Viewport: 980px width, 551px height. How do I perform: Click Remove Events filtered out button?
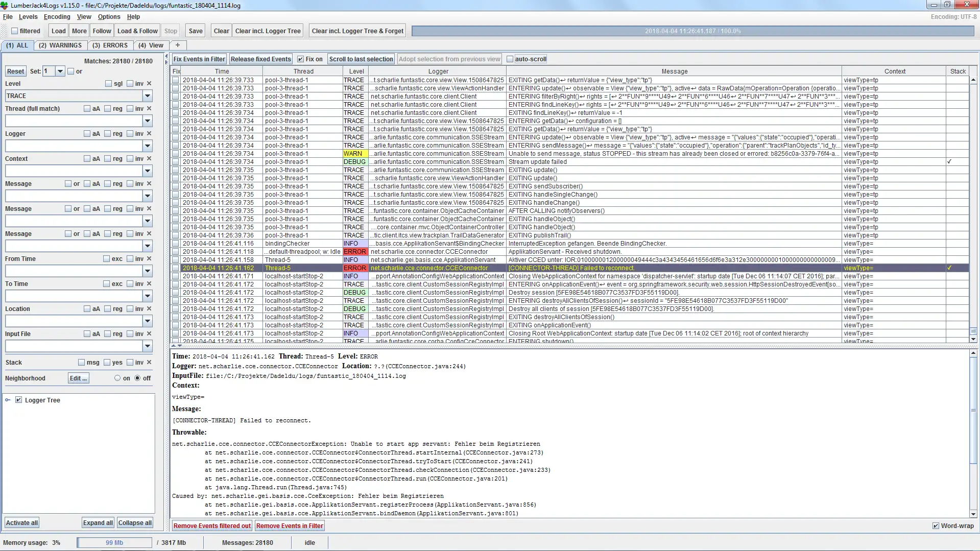pyautogui.click(x=212, y=525)
